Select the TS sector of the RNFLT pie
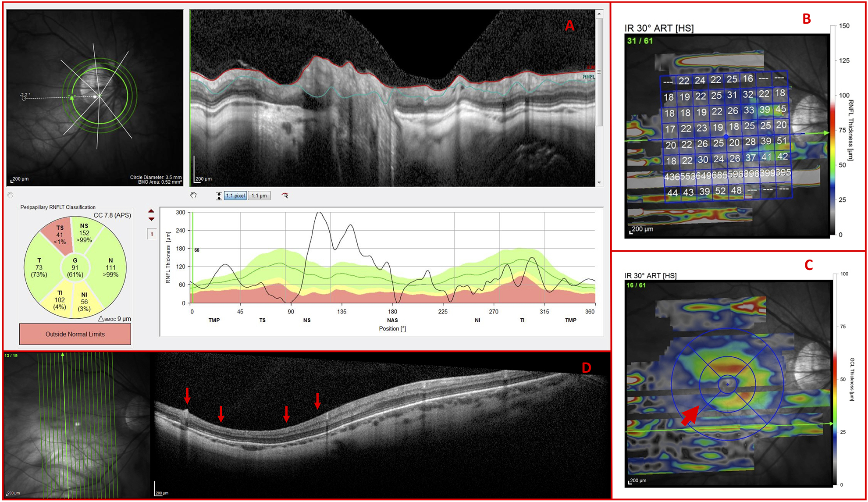 pyautogui.click(x=59, y=235)
